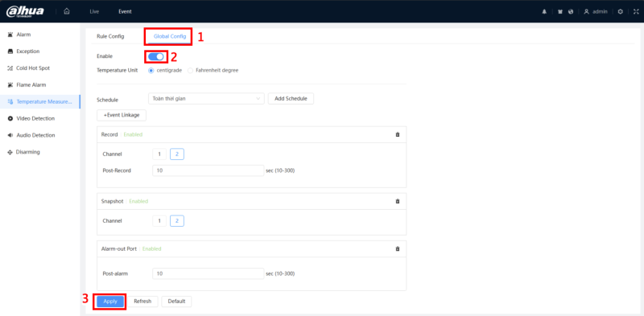Open the settings gear icon
Image resolution: width=644 pixels, height=316 pixels.
620,11
